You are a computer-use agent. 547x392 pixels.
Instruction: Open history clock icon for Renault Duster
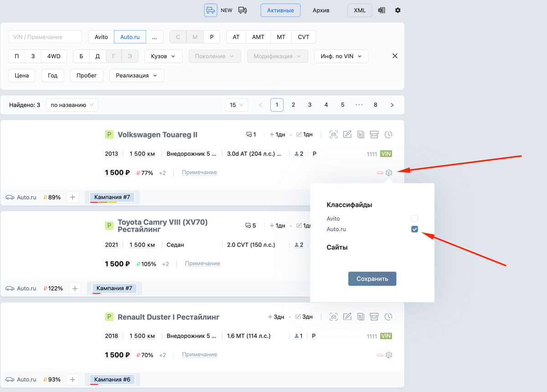[x=388, y=316]
